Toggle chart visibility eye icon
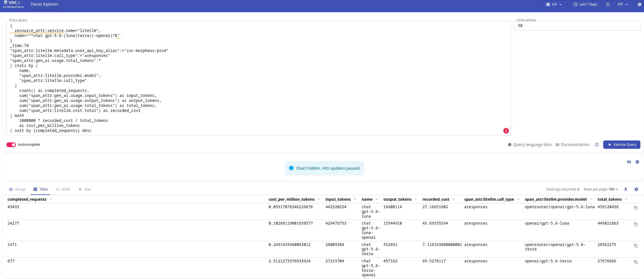The height and width of the screenshot is (279, 644). [x=629, y=162]
